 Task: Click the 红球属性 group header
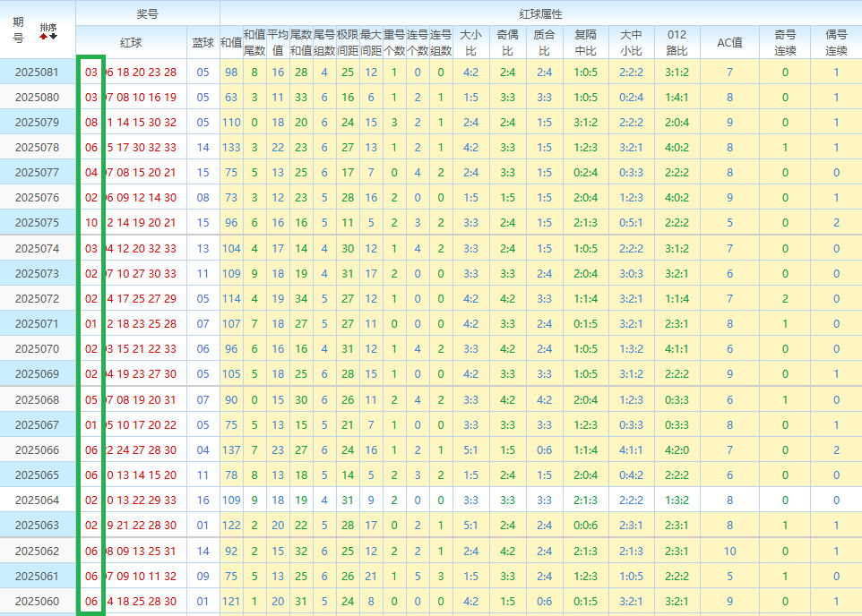(x=540, y=13)
